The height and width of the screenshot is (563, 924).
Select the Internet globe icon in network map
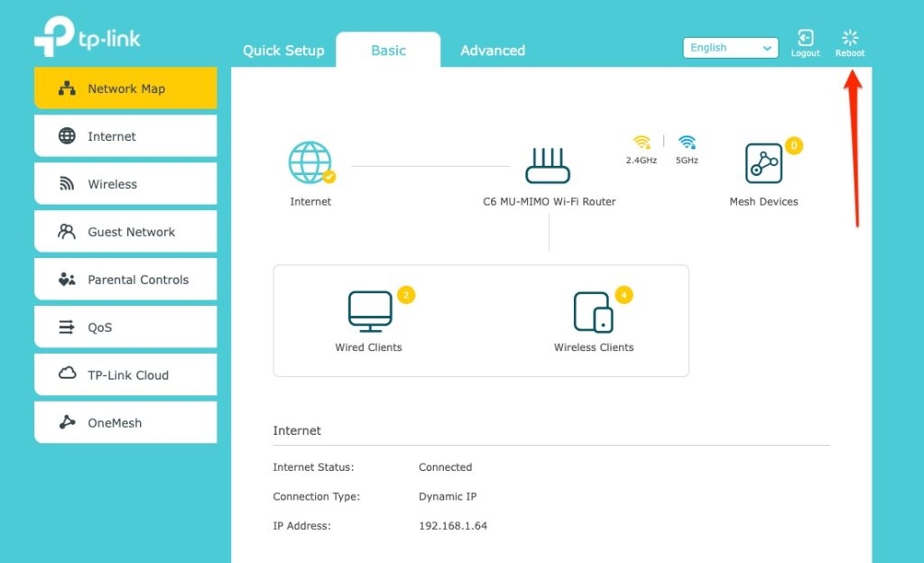pyautogui.click(x=311, y=162)
